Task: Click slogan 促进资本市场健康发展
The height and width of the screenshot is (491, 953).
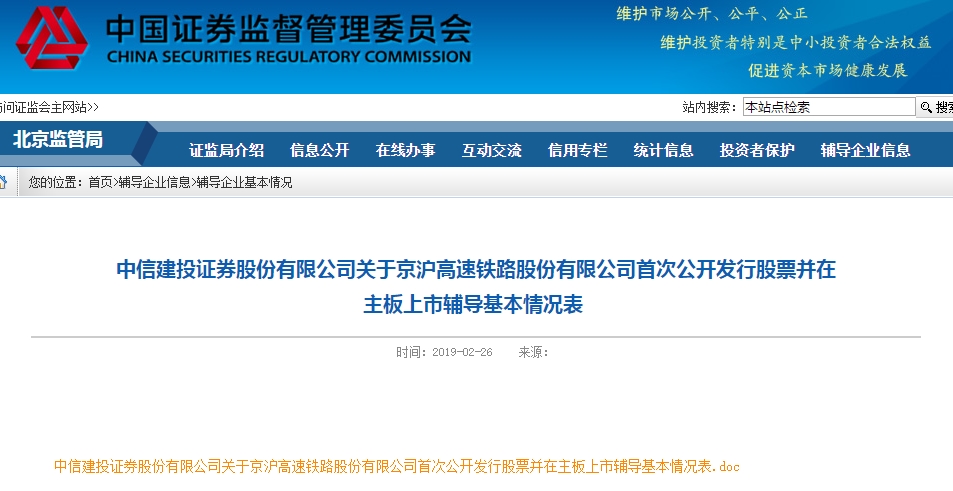Action: point(828,70)
